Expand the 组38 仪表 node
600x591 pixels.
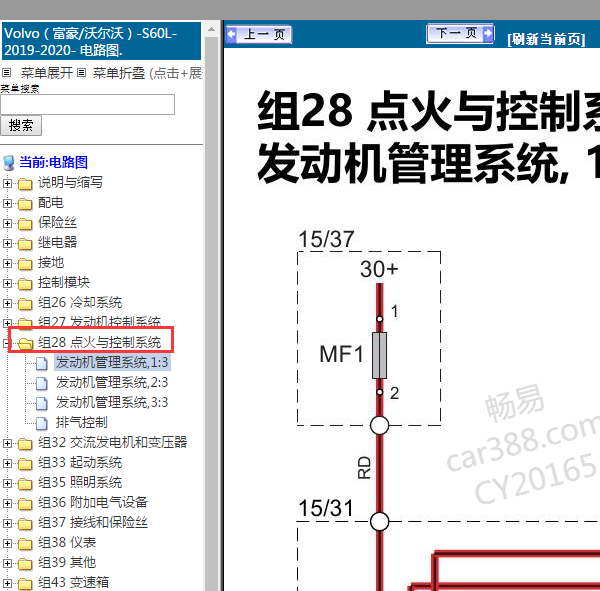pyautogui.click(x=7, y=543)
